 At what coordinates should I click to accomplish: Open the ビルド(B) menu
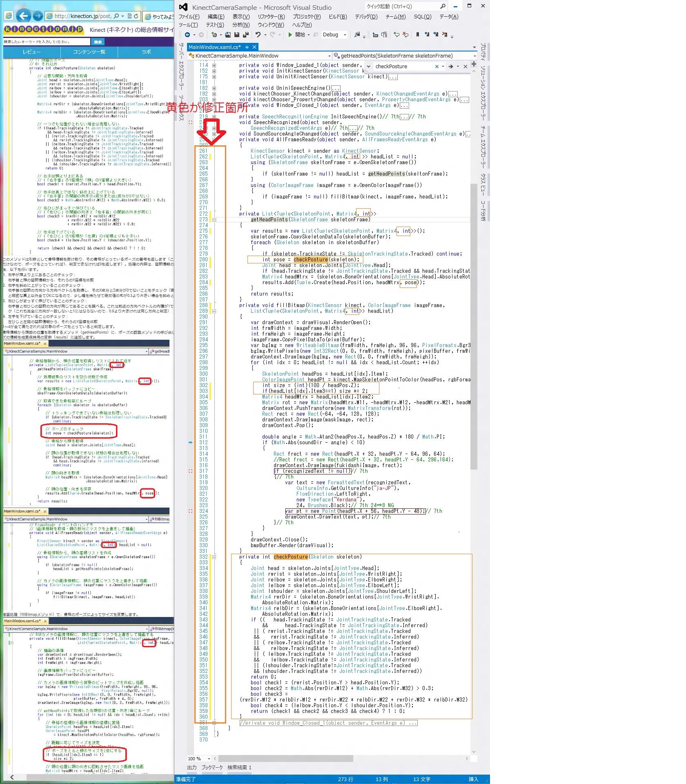click(x=338, y=17)
